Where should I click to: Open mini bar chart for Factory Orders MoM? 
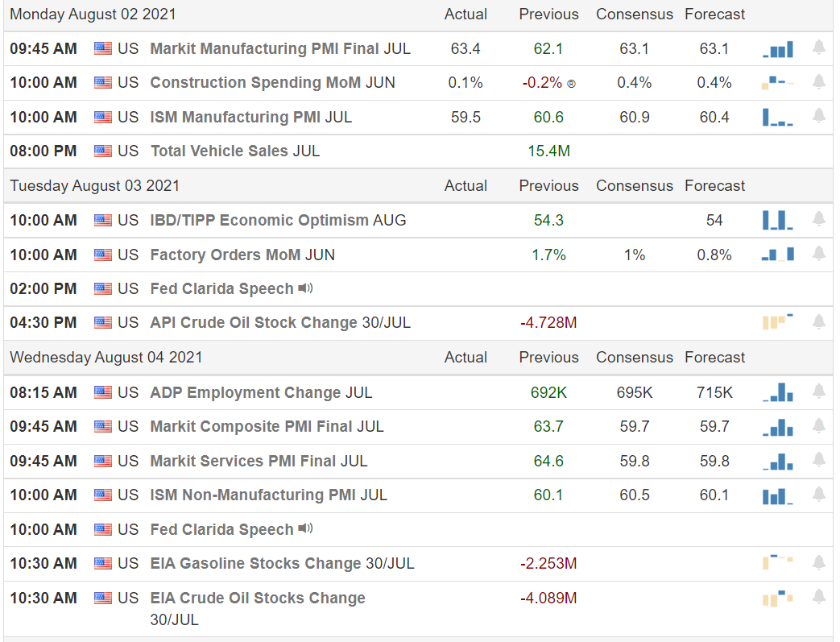[778, 255]
